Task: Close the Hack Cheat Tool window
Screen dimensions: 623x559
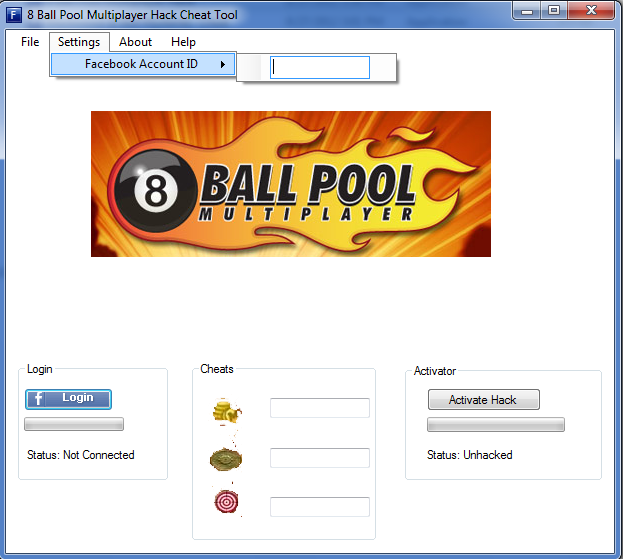Action: 591,11
